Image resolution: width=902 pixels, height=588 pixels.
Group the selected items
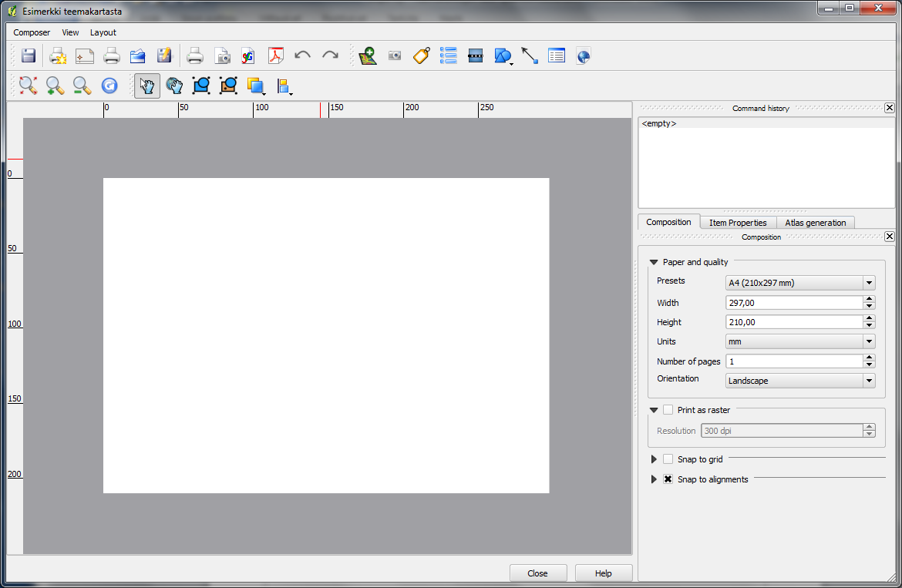point(201,86)
